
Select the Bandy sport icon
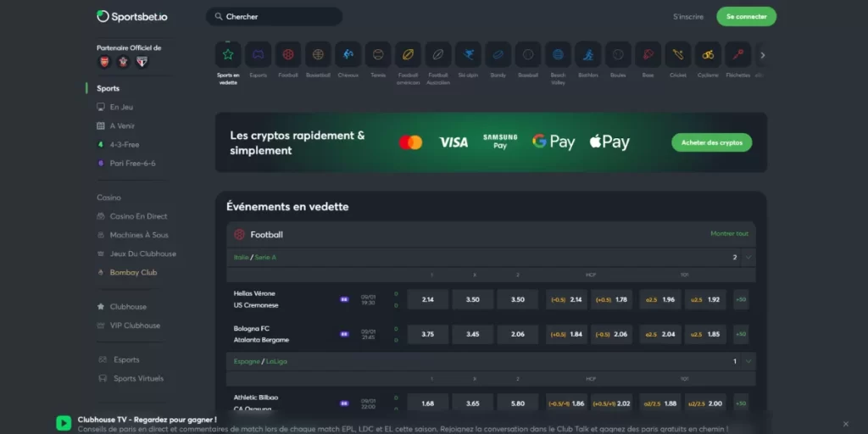498,54
